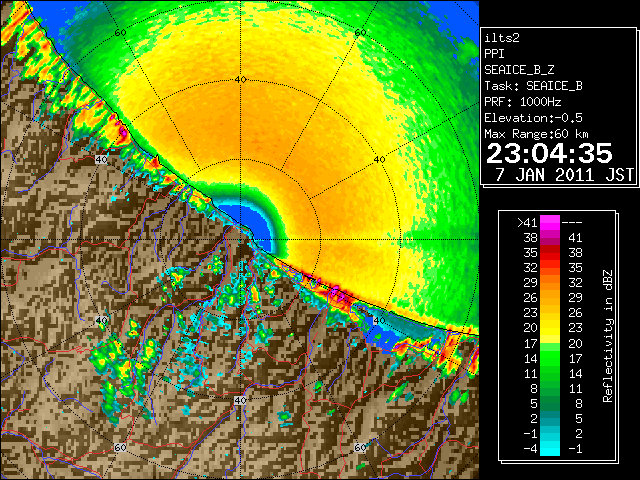Screen dimensions: 640x480
Task: Pick the orange legend swatch beside 26
Action: point(550,298)
